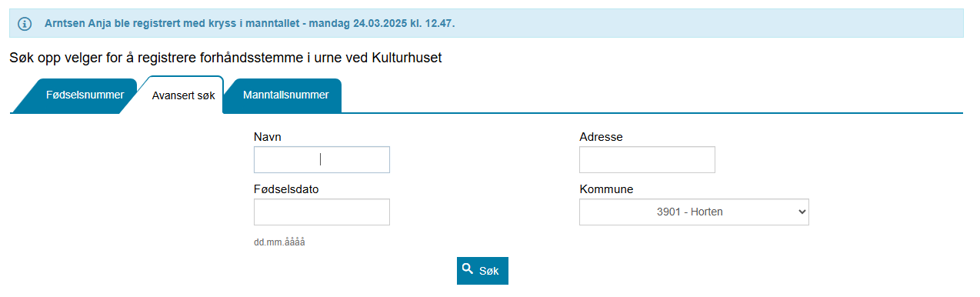Click the Fødselsdato field label
980x297 pixels.
click(x=286, y=189)
